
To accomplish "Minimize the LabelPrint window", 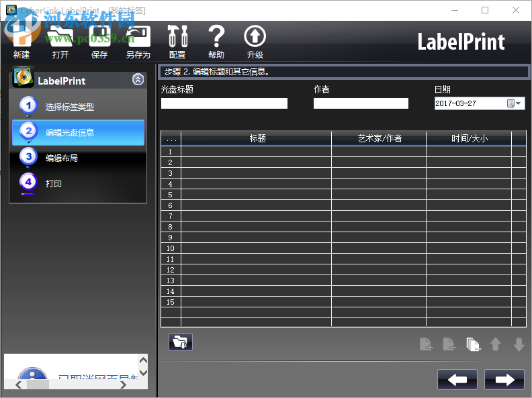I will 455,10.
